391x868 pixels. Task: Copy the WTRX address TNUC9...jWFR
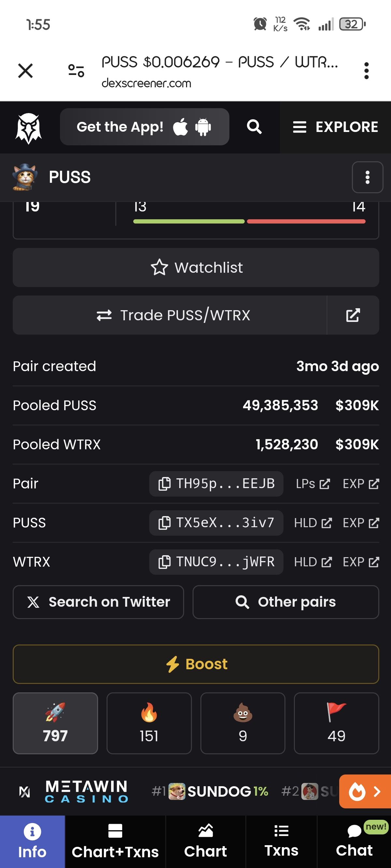216,562
